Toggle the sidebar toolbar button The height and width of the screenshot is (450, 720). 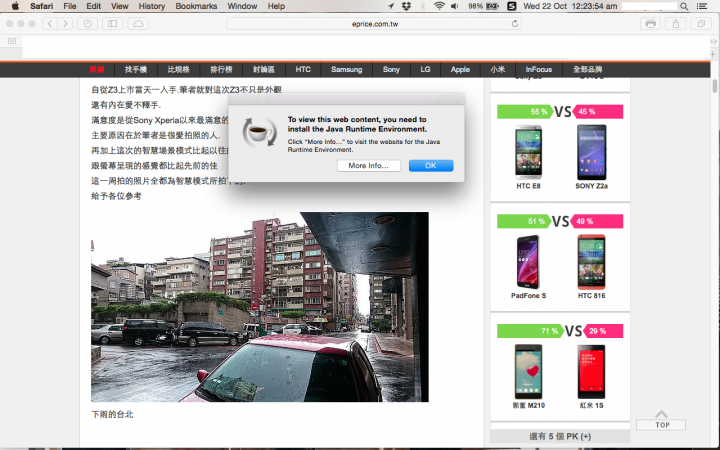click(x=112, y=23)
